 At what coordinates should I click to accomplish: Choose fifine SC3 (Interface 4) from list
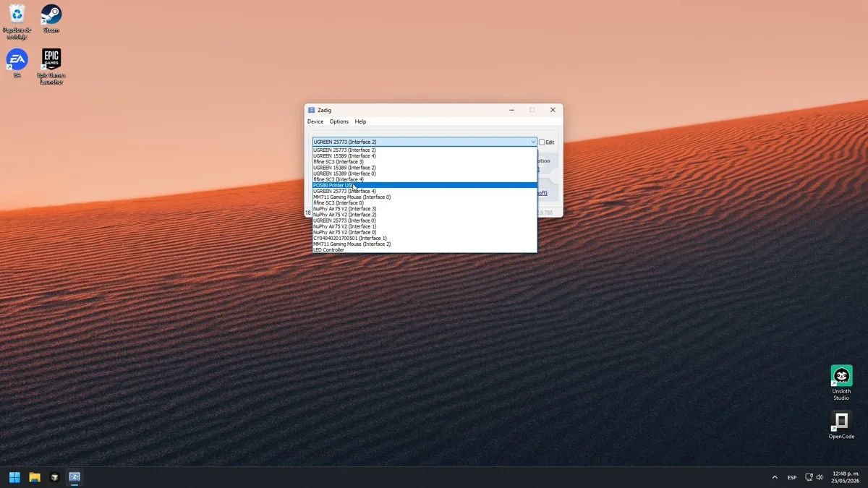tap(425, 179)
